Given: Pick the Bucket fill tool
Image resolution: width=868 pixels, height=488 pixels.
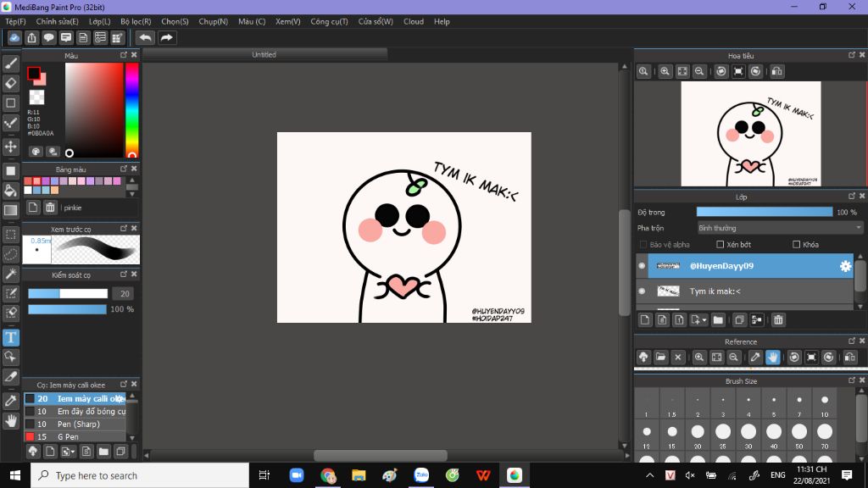Looking at the screenshot, I should click(11, 190).
